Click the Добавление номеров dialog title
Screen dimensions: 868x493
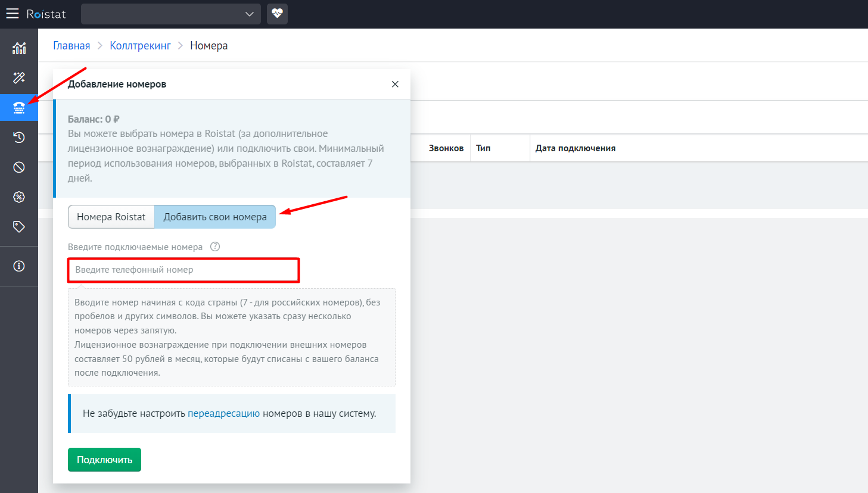(x=117, y=85)
